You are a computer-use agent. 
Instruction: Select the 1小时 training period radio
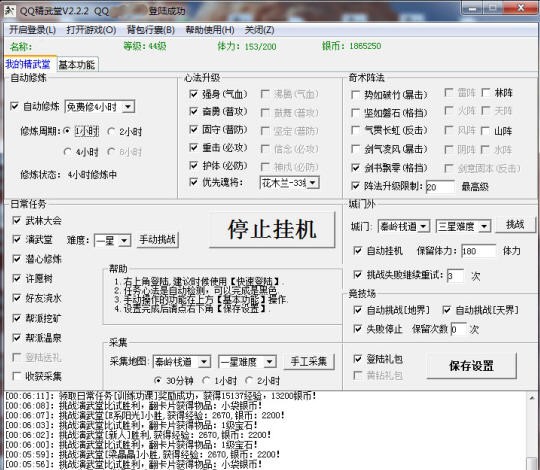click(x=68, y=131)
